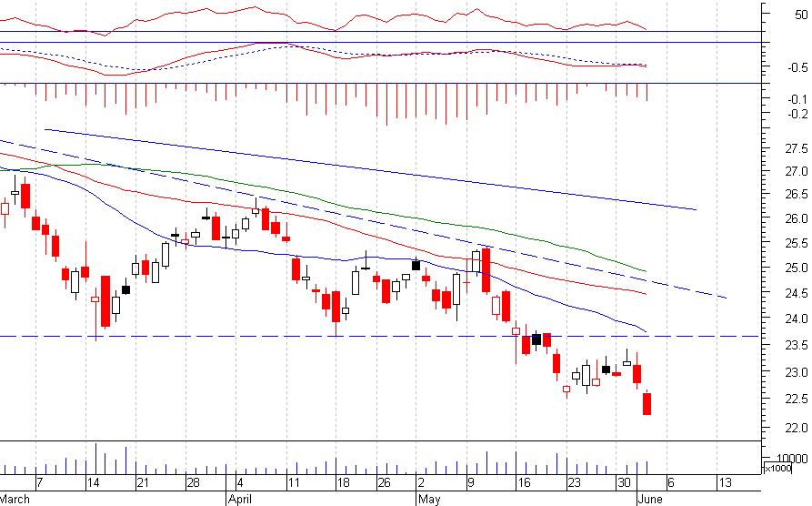Select the 23.0 price axis label
The height and width of the screenshot is (506, 812).
(796, 372)
